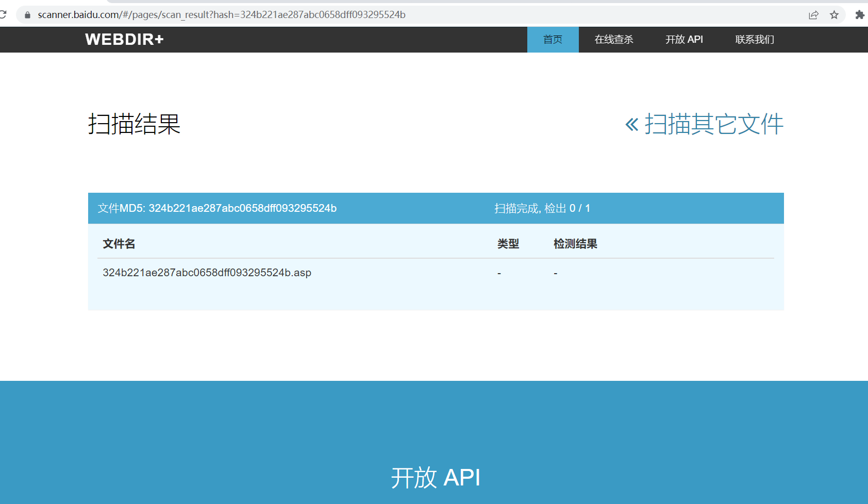
Task: Open the browser extensions puzzle icon
Action: pos(859,15)
